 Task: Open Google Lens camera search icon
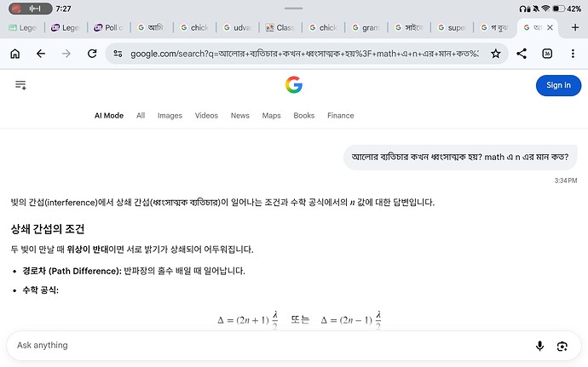[562, 346]
